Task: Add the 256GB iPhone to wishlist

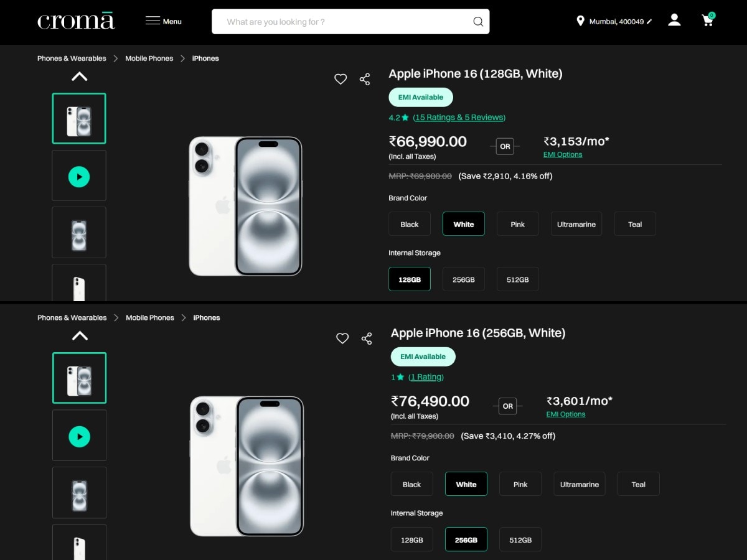Action: (342, 338)
